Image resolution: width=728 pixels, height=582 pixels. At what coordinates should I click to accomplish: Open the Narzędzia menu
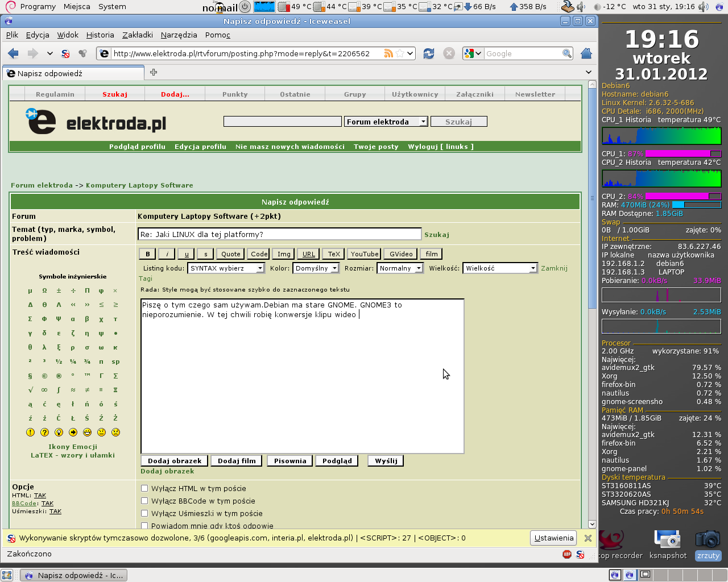pyautogui.click(x=179, y=35)
